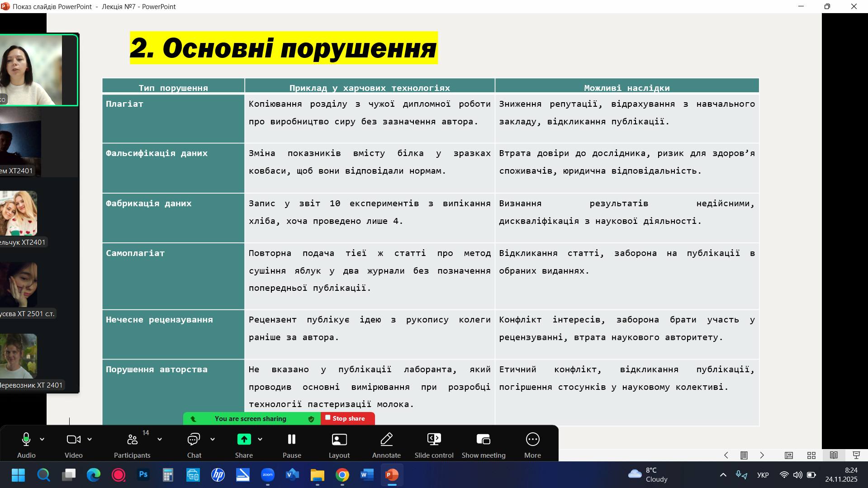Click the red Stop share button

[x=347, y=418]
